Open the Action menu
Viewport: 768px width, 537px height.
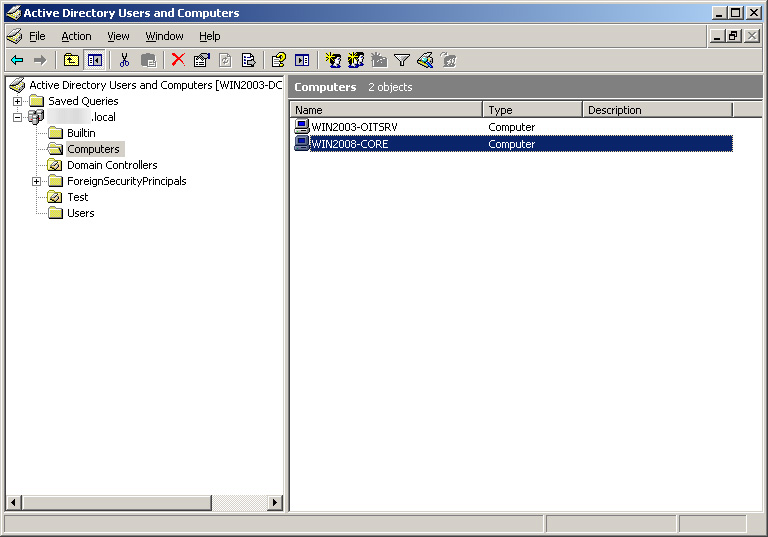(x=76, y=36)
